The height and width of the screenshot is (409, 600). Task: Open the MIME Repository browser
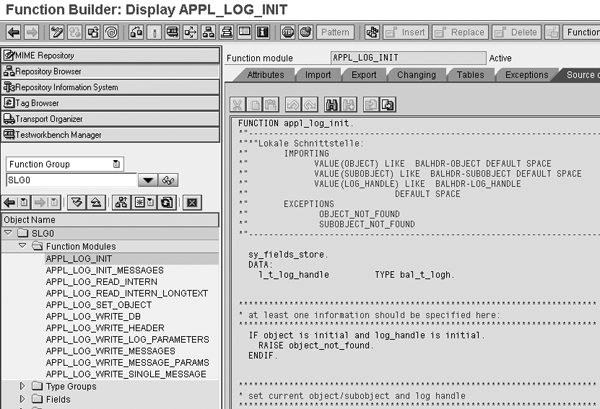111,55
